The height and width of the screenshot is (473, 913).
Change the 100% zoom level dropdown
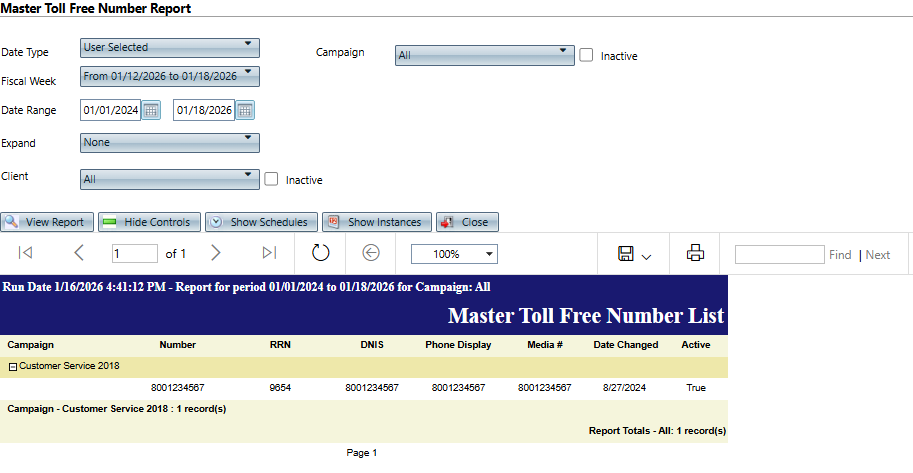tap(453, 254)
